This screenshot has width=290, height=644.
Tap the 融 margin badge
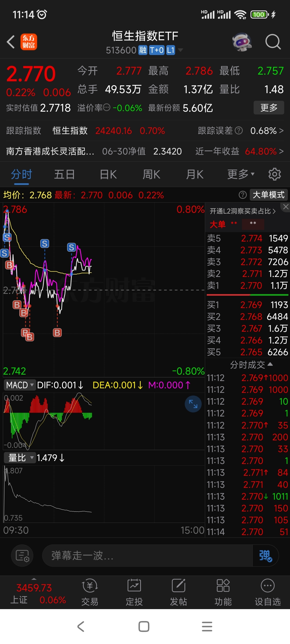[x=143, y=50]
